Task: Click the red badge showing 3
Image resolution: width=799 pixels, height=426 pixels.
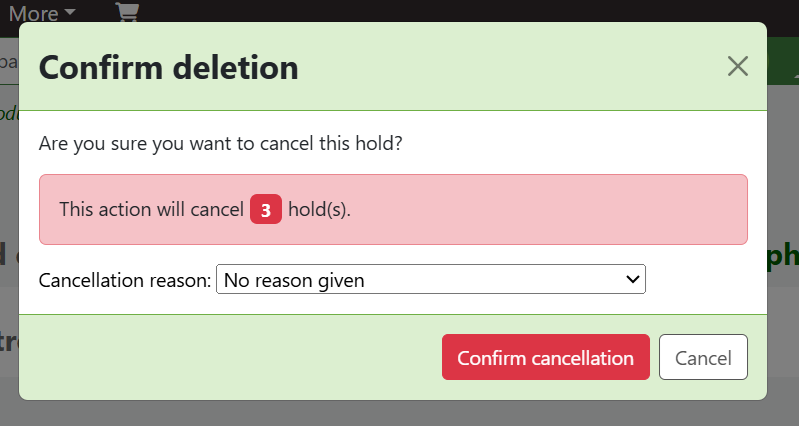Action: 265,210
